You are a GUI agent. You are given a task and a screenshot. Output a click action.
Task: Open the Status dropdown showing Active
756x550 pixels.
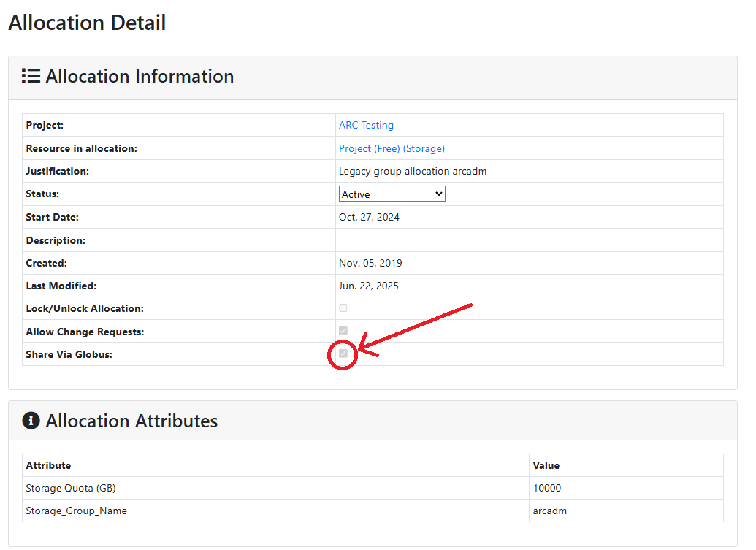point(392,194)
